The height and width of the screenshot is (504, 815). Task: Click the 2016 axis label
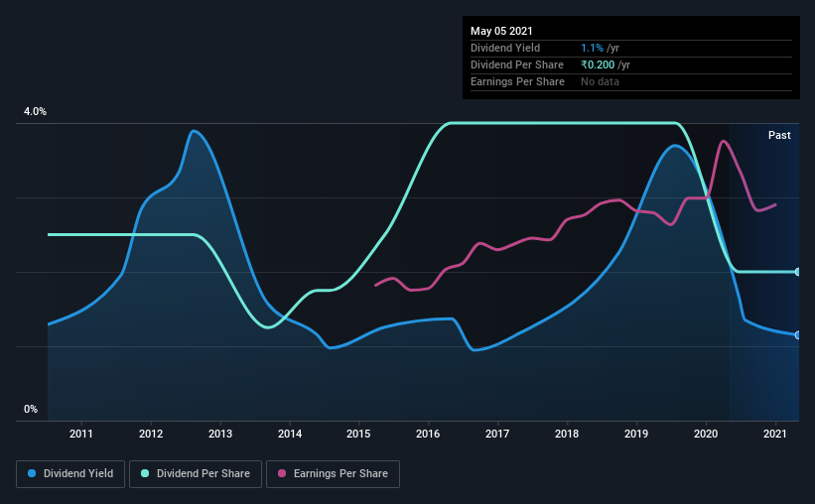click(428, 434)
